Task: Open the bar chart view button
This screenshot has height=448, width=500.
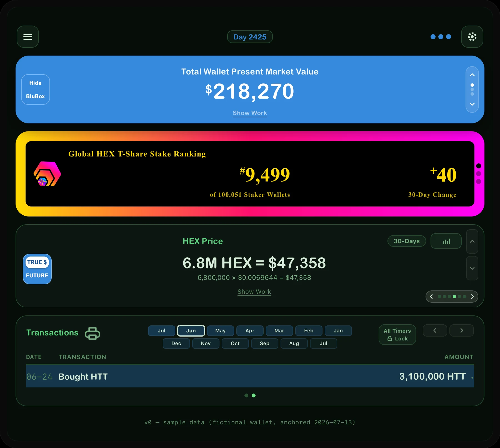Action: [446, 241]
